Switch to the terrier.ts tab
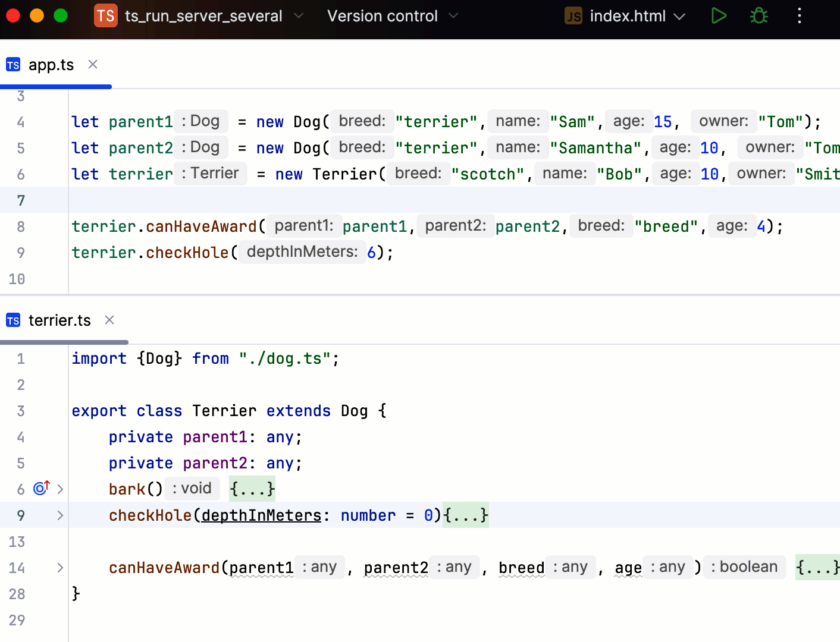 coord(60,320)
